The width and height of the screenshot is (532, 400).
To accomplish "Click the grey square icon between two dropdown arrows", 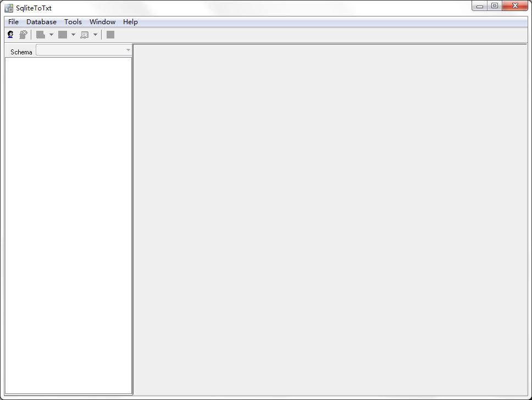I will [x=63, y=35].
